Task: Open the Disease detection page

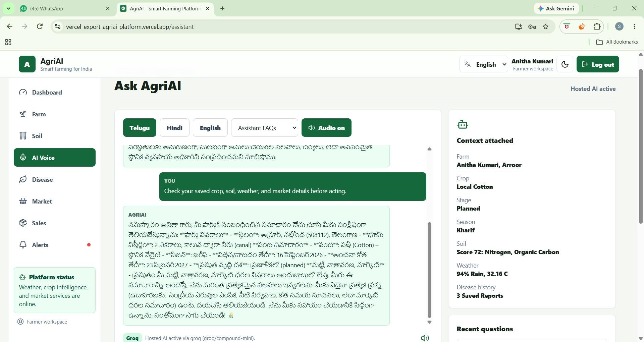Action: [x=54, y=179]
